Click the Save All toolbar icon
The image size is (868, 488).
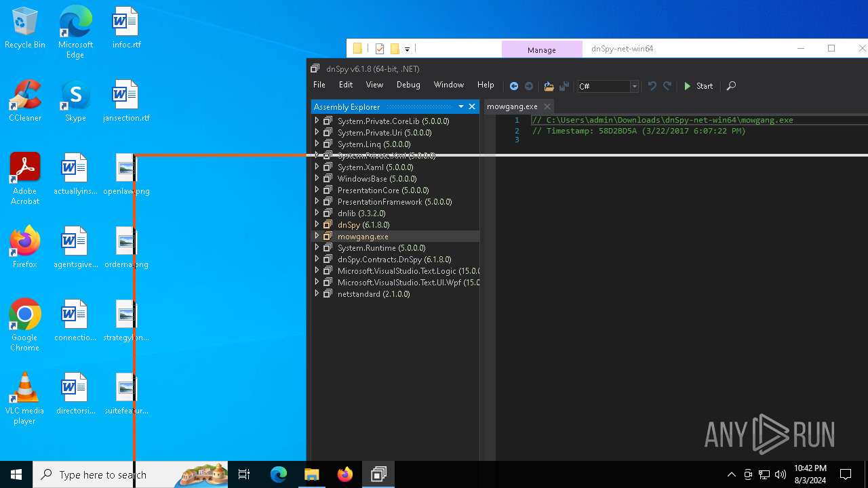click(564, 86)
